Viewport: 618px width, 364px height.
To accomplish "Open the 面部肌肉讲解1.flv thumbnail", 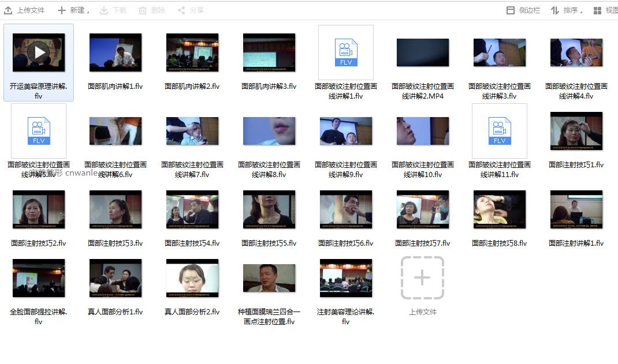I will (x=116, y=52).
